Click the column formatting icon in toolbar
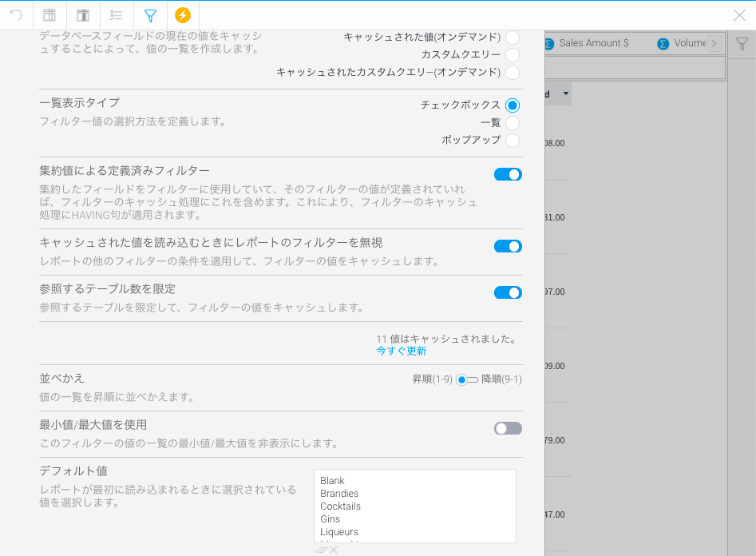 (x=83, y=15)
